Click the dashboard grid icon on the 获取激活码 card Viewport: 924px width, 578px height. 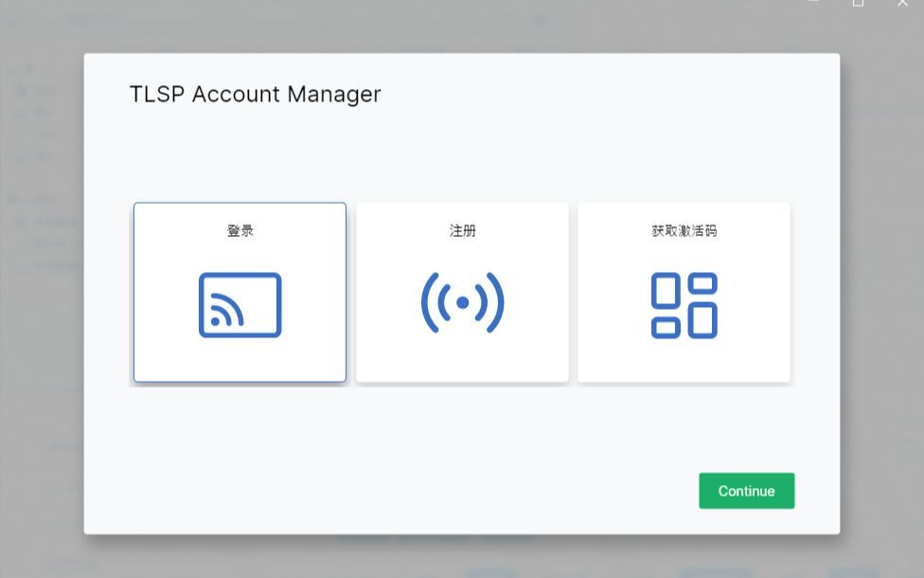click(x=684, y=303)
